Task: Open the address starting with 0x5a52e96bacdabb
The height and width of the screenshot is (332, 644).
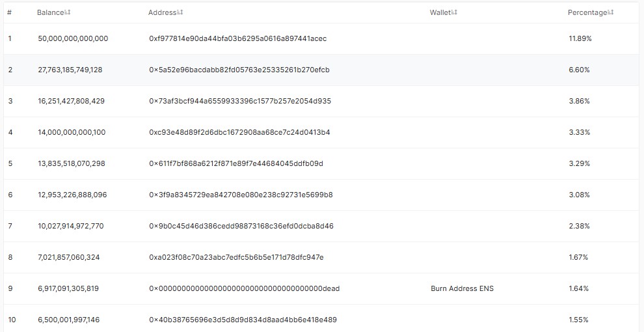Action: click(x=239, y=70)
